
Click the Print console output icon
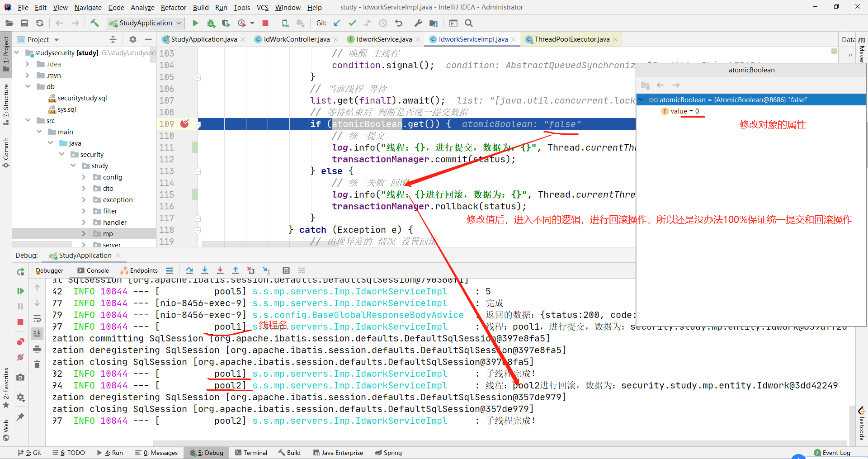click(37, 349)
